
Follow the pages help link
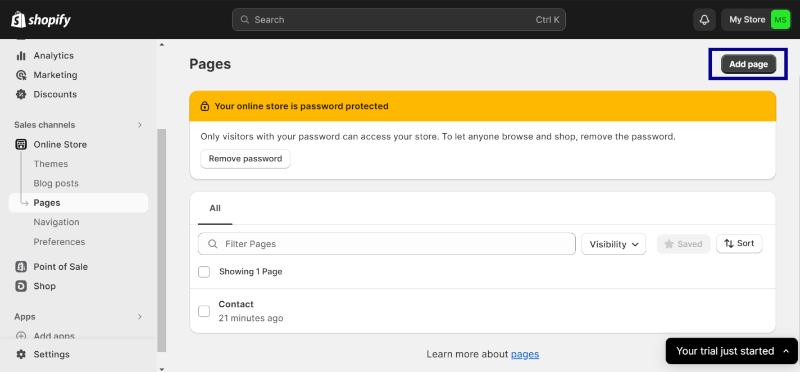click(x=525, y=354)
